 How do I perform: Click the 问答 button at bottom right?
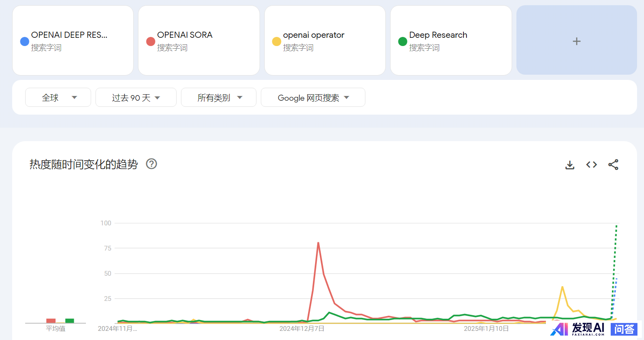pyautogui.click(x=624, y=329)
